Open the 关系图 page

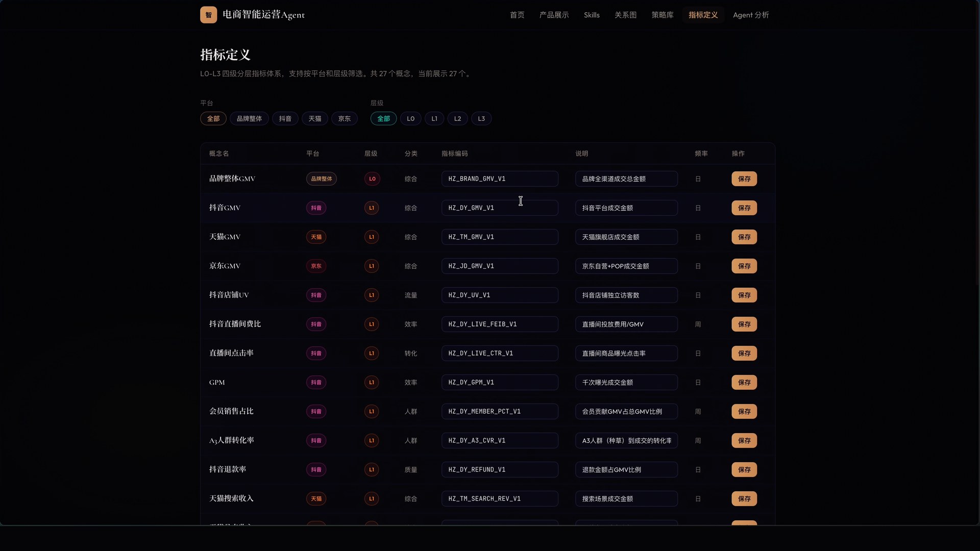coord(625,15)
